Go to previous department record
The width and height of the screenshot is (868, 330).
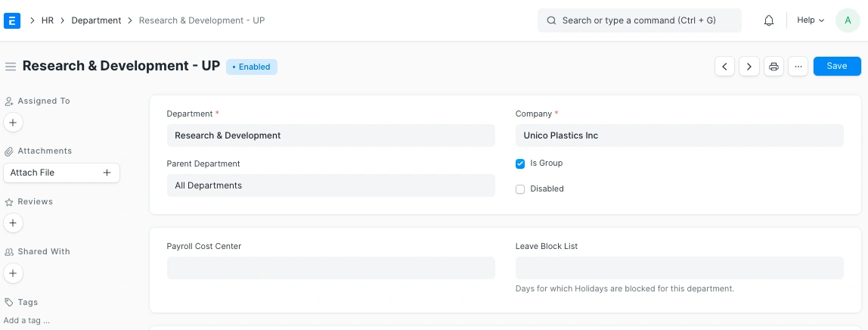pos(724,67)
